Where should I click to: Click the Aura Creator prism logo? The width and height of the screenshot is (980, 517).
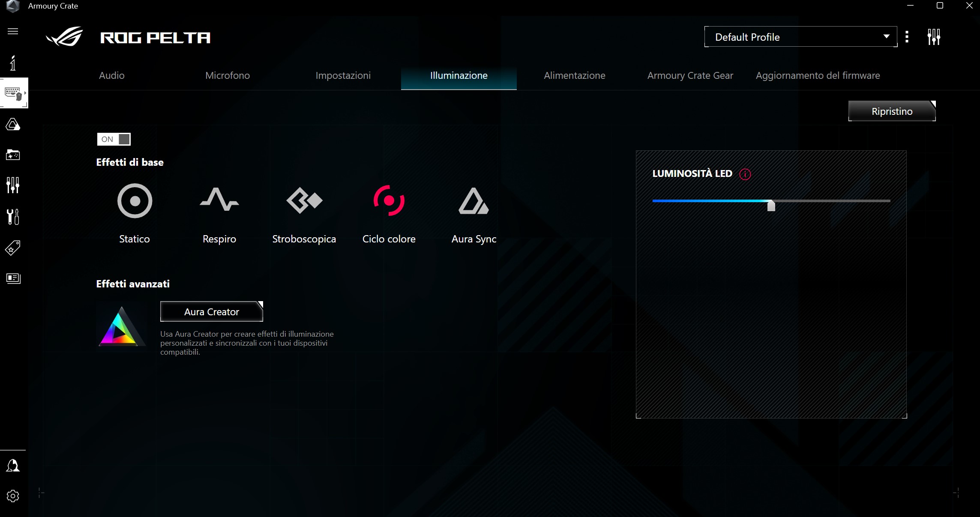122,326
